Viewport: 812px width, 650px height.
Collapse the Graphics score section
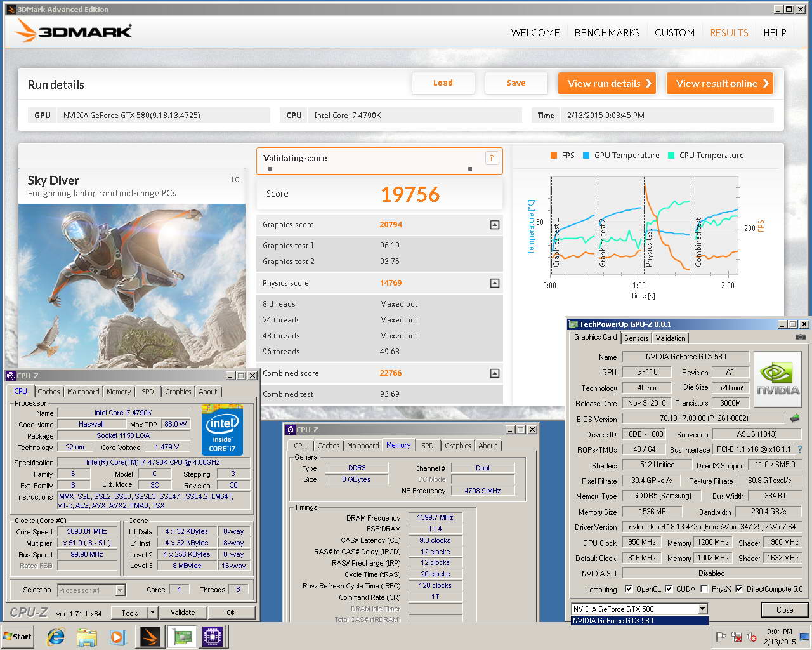[x=495, y=225]
